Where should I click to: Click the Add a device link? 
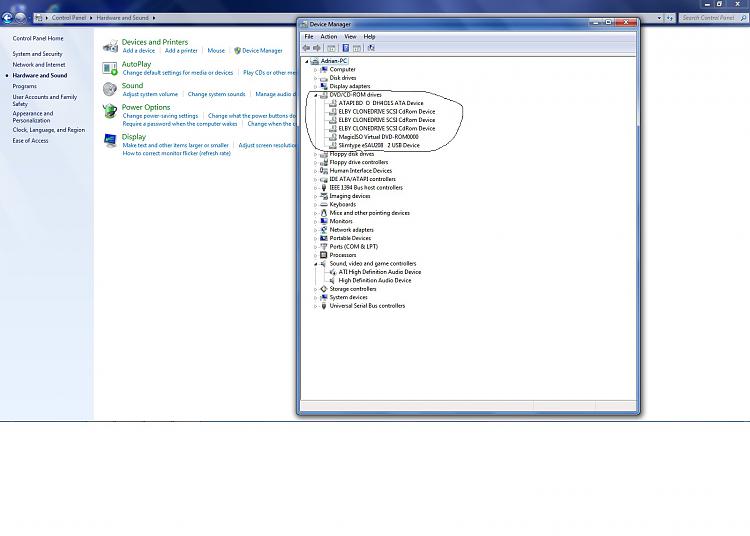[139, 51]
